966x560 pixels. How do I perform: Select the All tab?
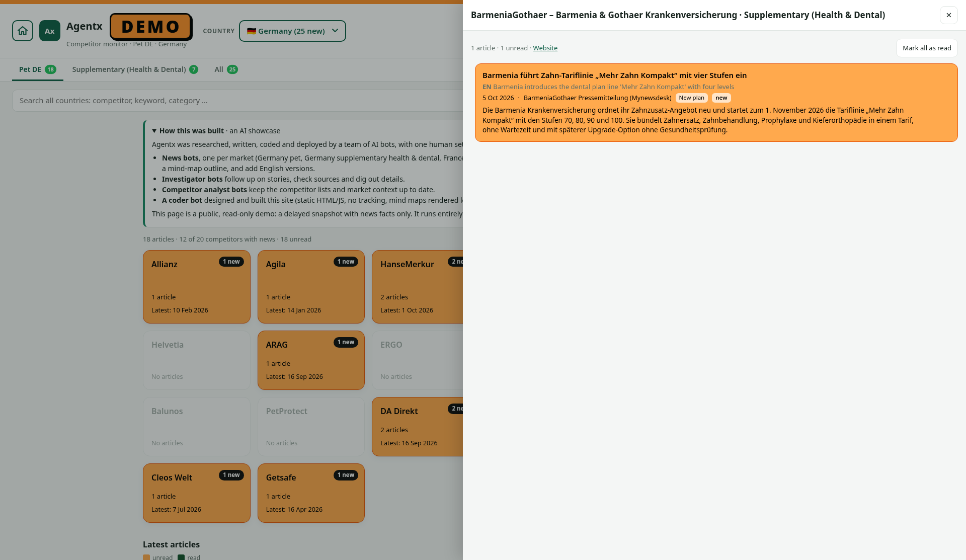tap(226, 69)
